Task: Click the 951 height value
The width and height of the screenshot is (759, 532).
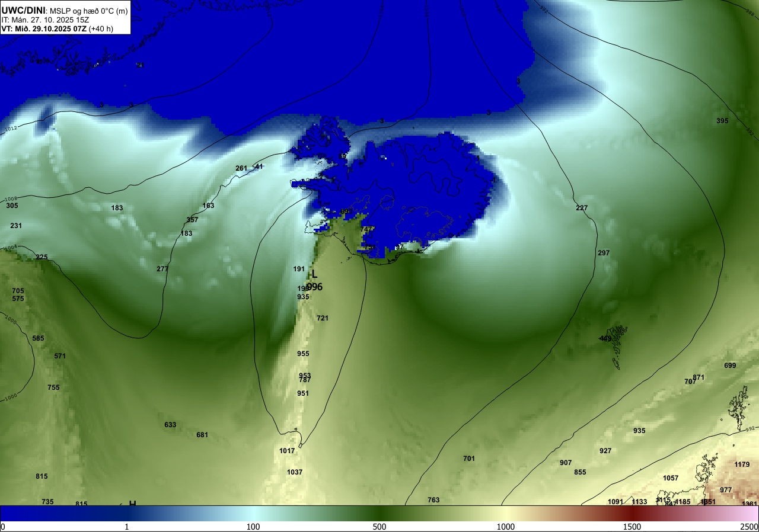Action: tap(303, 393)
